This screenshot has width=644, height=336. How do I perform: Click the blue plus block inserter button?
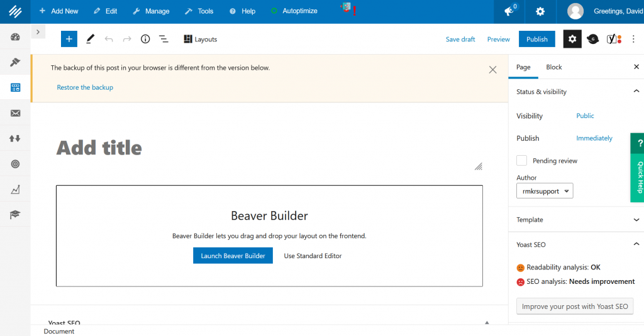[x=69, y=39]
